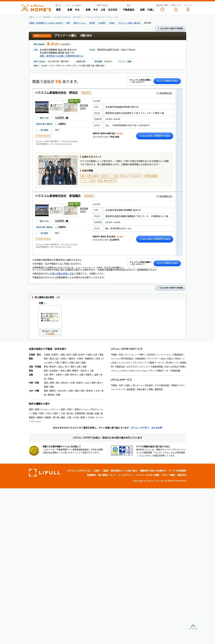Open 北海道（札幌市） link in the footer
Viewport: 215px width, 644px height.
51,355
